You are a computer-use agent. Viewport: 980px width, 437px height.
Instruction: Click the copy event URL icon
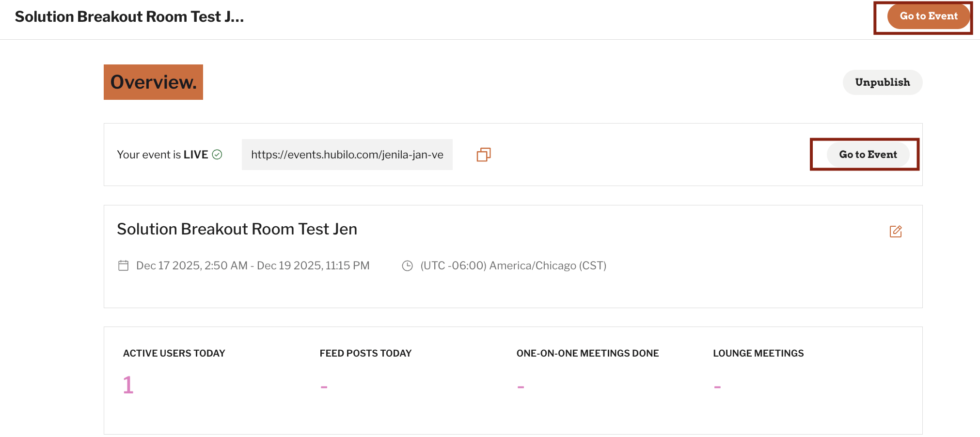click(484, 155)
